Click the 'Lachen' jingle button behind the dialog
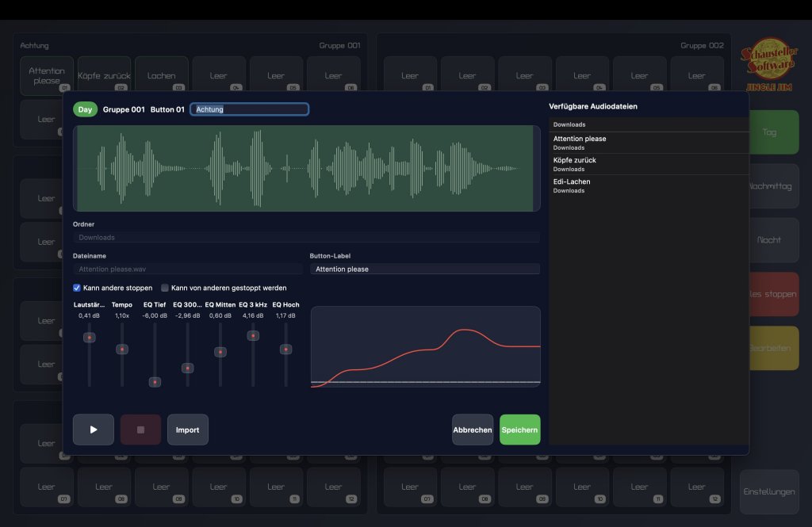 162,75
